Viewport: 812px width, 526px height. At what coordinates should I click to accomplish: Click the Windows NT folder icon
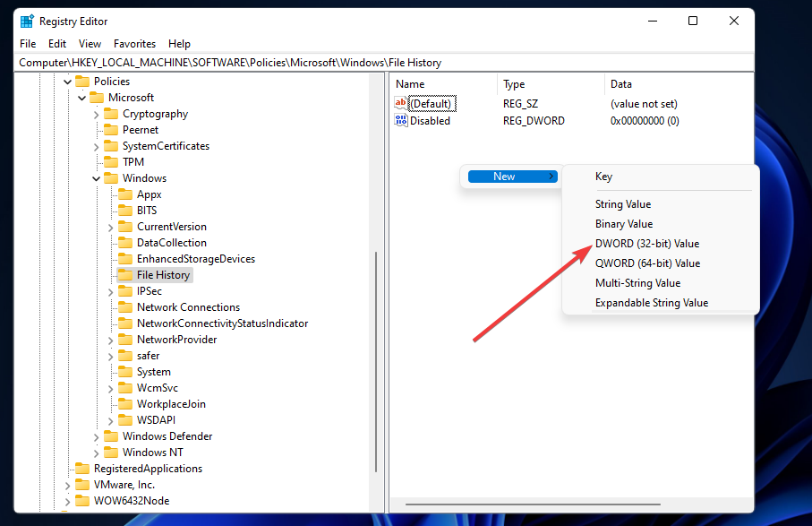pyautogui.click(x=111, y=452)
